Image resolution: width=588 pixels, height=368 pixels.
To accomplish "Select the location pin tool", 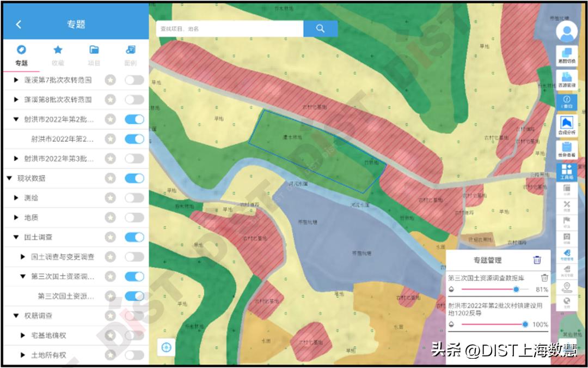I will (x=567, y=287).
